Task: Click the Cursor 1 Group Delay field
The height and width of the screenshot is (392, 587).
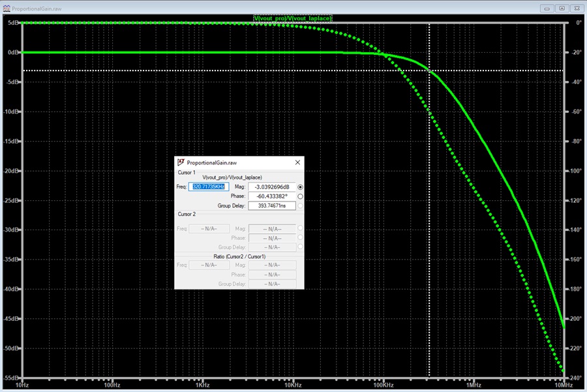Action: click(272, 205)
